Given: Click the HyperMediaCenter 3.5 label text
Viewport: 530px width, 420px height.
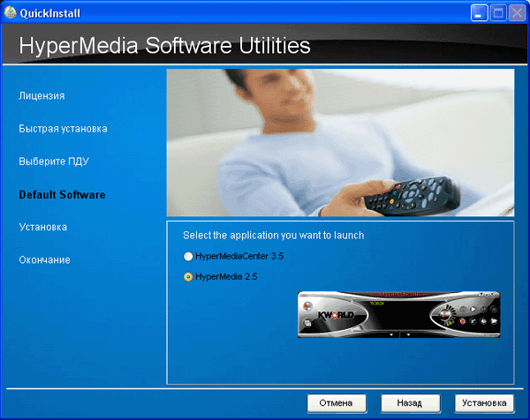Looking at the screenshot, I should pos(239,256).
